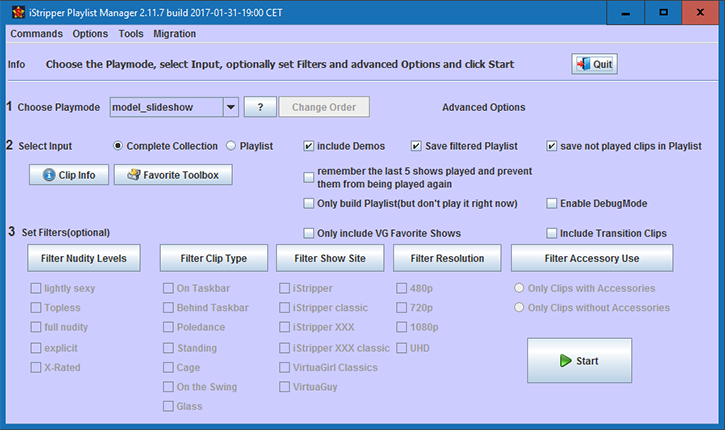Check Only include VG Favorite Shows
This screenshot has height=430, width=725.
click(308, 233)
